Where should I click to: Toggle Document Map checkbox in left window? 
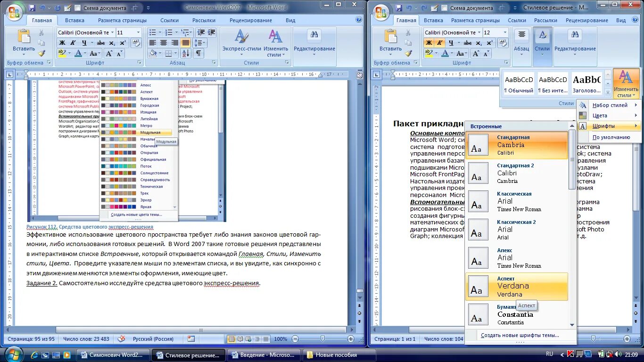77,8
